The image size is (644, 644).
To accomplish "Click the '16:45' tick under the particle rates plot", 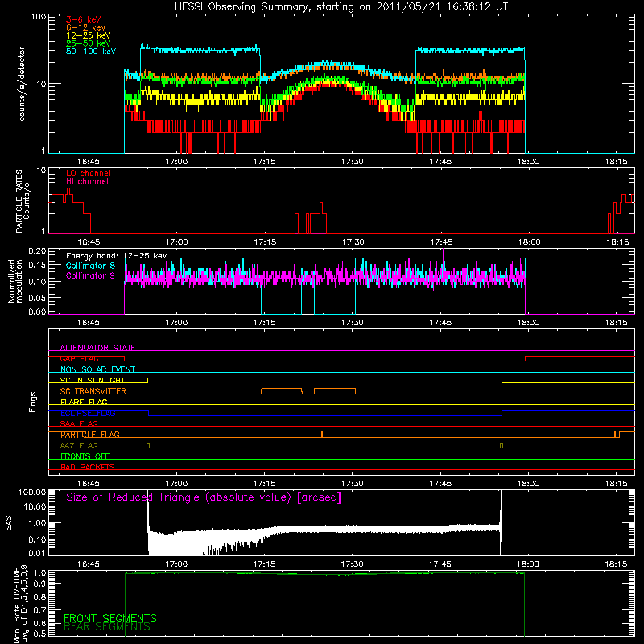I will 89,242.
